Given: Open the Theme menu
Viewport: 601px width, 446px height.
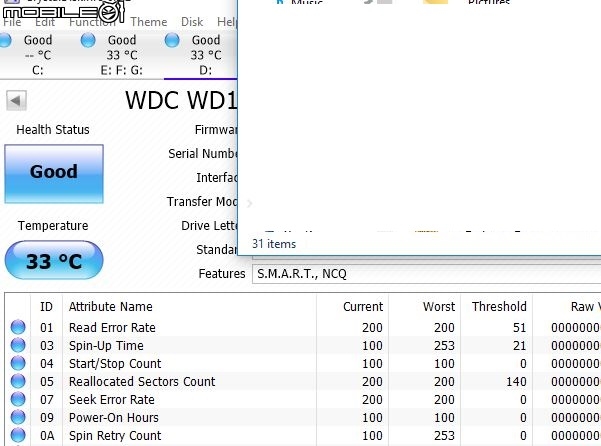Looking at the screenshot, I should click(148, 22).
